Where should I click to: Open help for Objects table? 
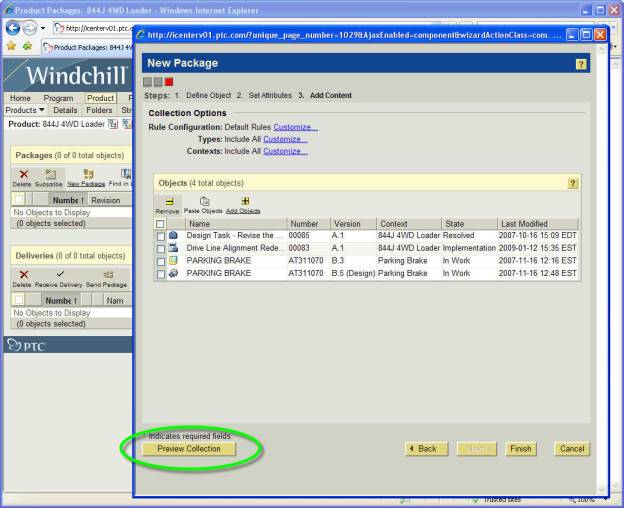pos(573,183)
